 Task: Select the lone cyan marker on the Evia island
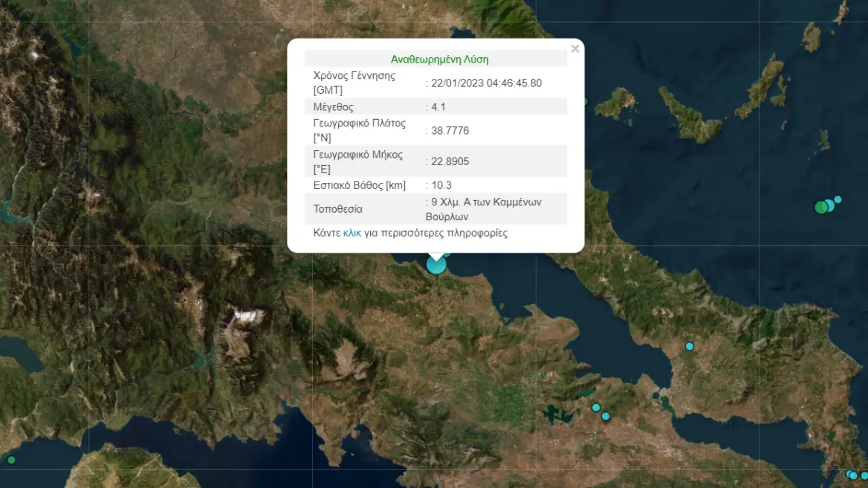pyautogui.click(x=689, y=346)
